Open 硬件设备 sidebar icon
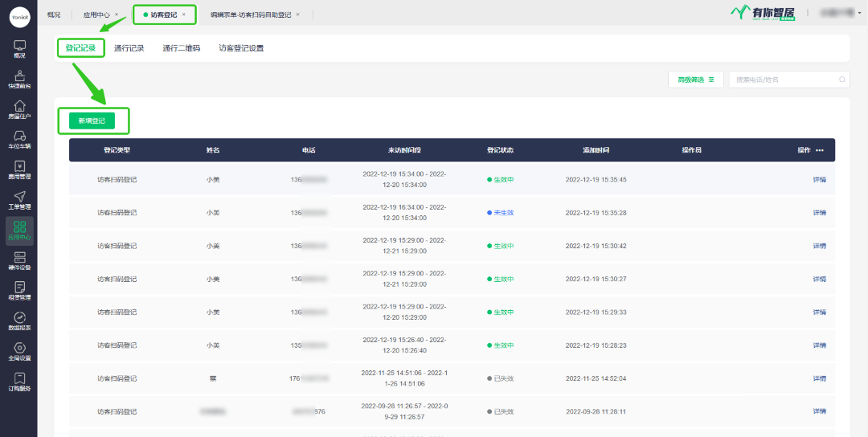868x437 pixels. click(x=18, y=260)
